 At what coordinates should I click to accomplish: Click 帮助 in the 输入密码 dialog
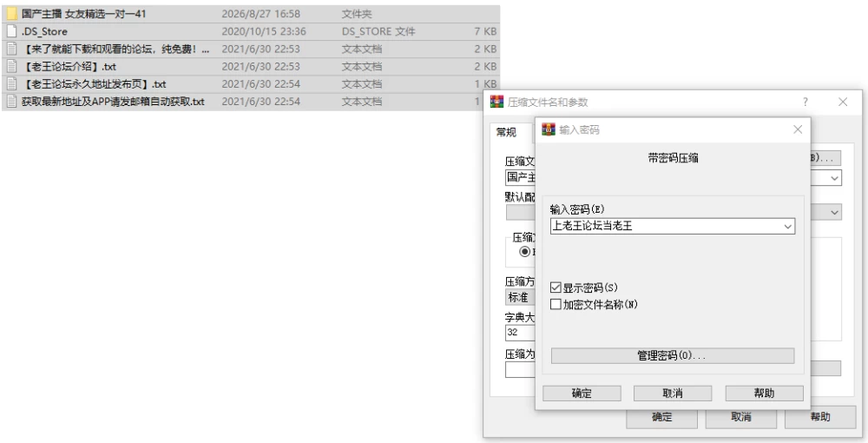764,393
